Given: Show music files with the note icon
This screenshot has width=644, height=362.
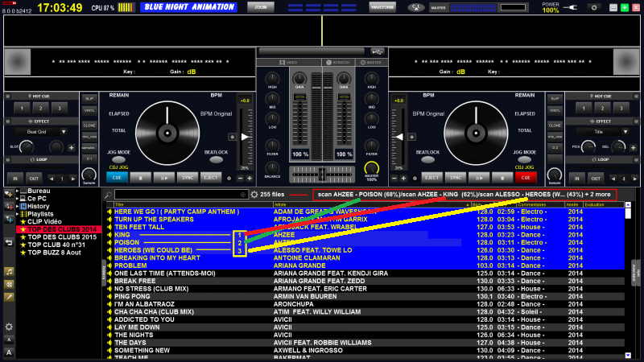Looking at the screenshot, I should pos(9,271).
